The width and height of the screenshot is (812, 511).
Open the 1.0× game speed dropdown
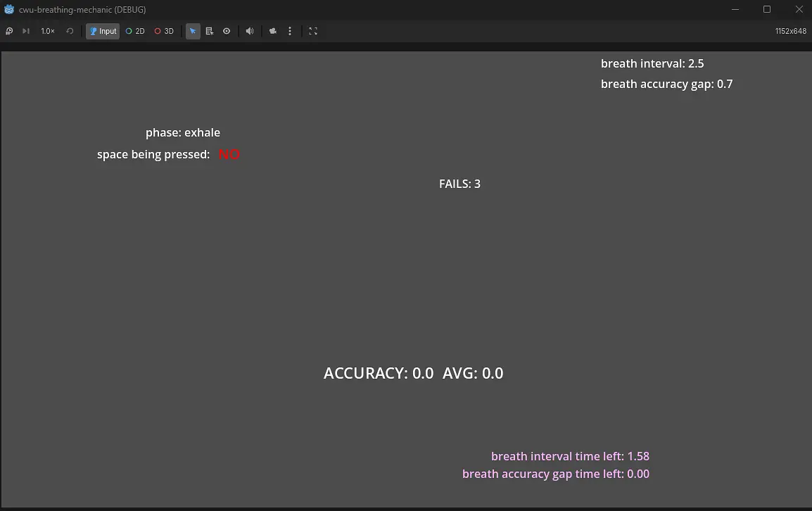(x=48, y=31)
